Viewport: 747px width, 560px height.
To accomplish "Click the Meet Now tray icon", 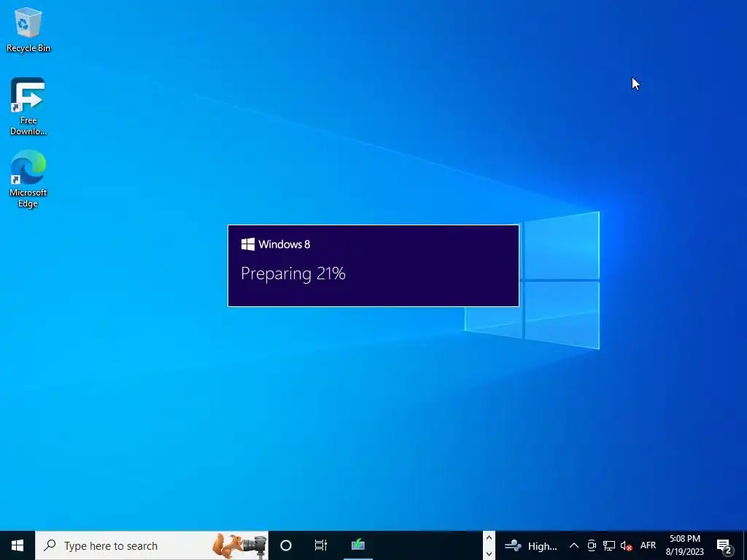I will [592, 545].
